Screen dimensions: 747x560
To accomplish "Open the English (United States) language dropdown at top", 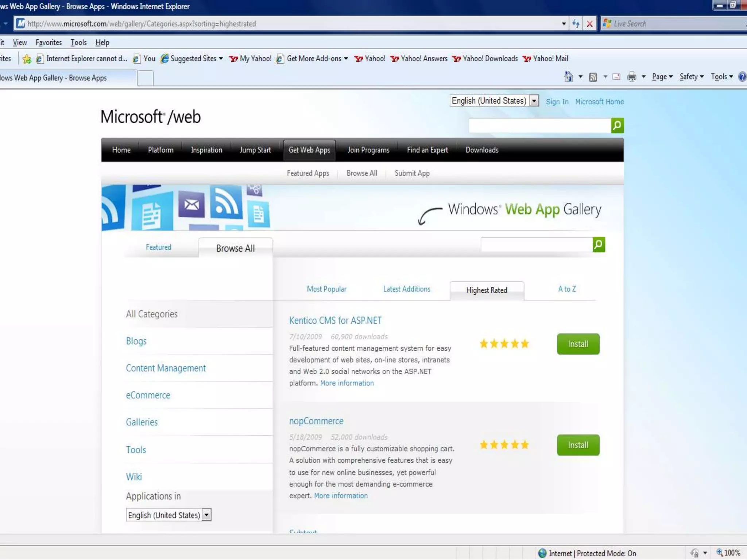I will coord(534,101).
